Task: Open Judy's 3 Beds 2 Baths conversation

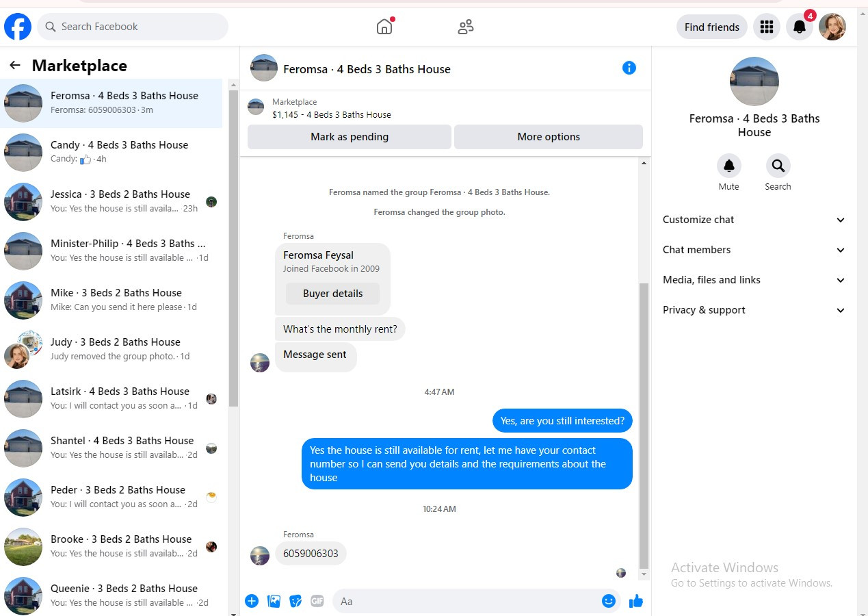Action: [111, 350]
